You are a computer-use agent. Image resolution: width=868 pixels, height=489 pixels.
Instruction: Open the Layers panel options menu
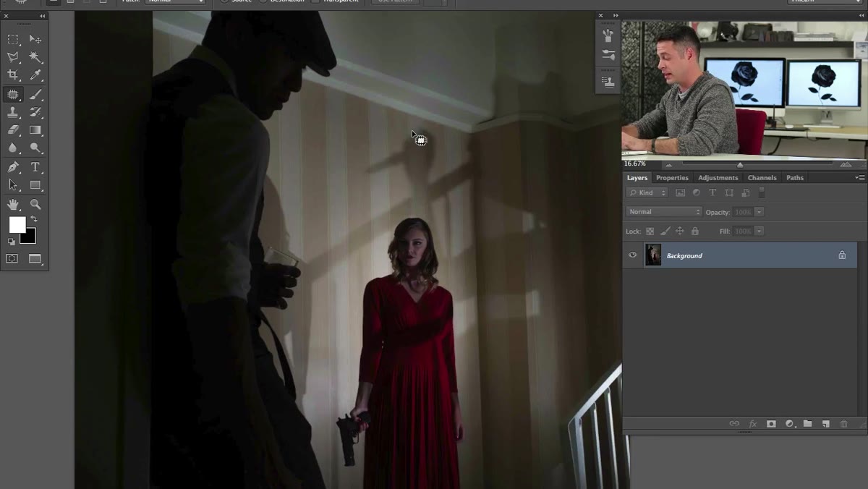pyautogui.click(x=859, y=177)
